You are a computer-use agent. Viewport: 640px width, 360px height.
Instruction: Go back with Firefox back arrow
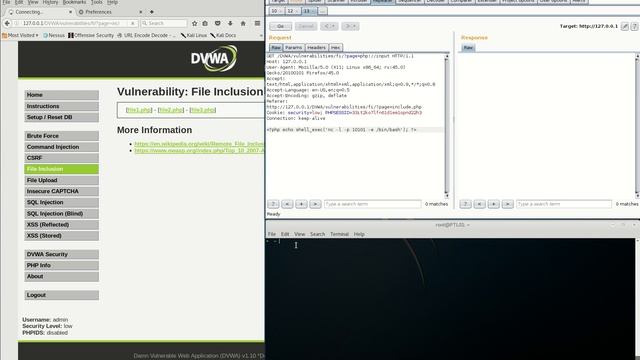point(7,23)
